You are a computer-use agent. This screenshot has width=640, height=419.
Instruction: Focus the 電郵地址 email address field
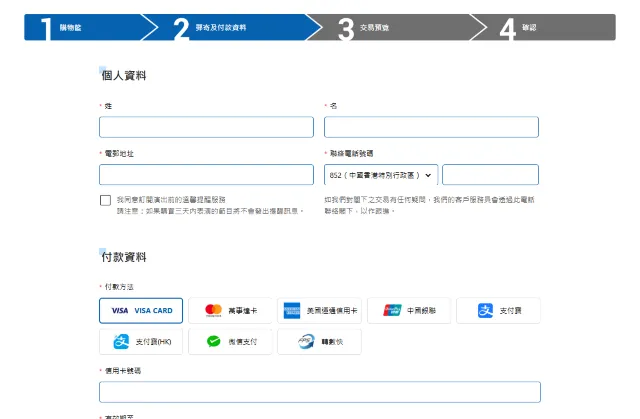[x=207, y=175]
